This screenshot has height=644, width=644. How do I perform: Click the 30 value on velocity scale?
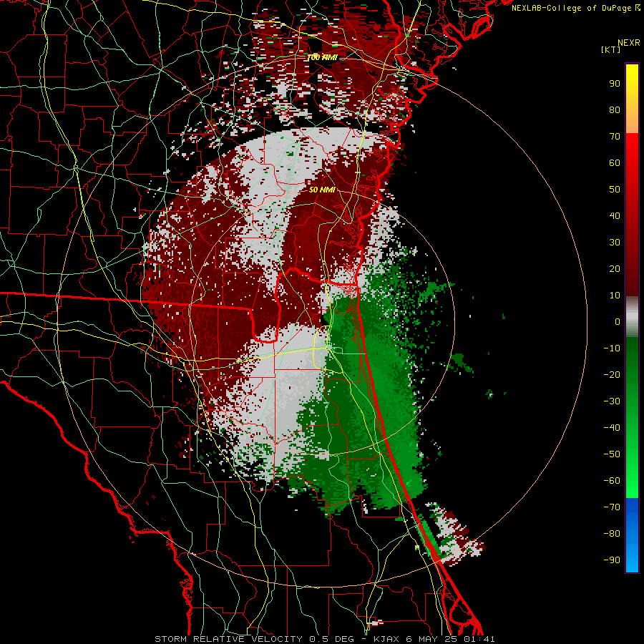[x=615, y=243]
